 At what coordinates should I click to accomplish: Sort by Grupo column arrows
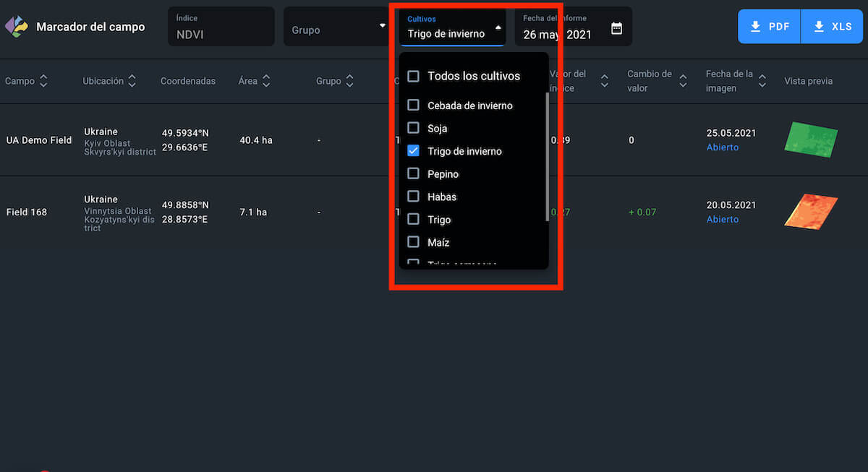(349, 81)
